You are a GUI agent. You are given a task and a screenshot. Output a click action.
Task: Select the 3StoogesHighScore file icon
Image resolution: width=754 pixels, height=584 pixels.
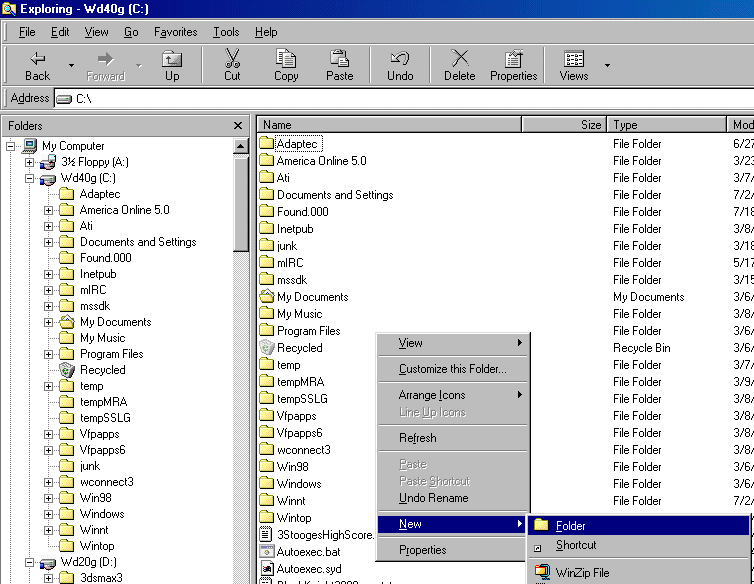(x=265, y=534)
